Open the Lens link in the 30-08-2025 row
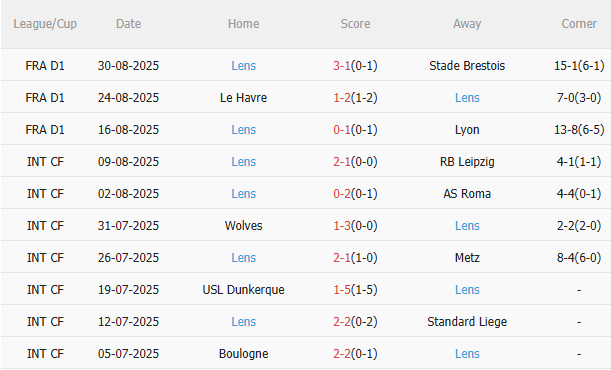This screenshot has height=370, width=611. click(244, 65)
